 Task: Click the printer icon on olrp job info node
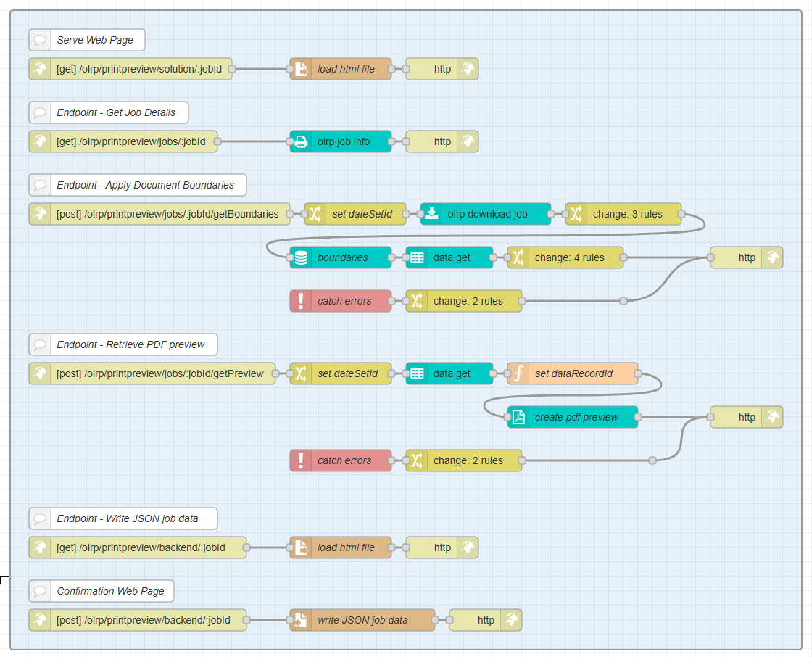pyautogui.click(x=301, y=141)
